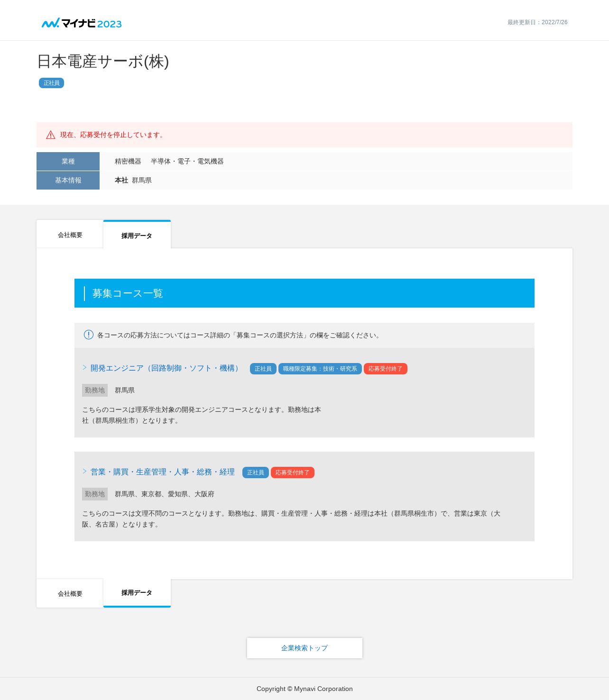Click the 業種 header cell
Viewport: 609px width, 700px height.
tap(68, 161)
